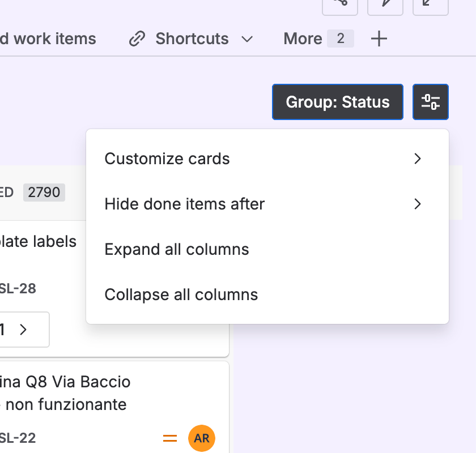Select Expand all columns

(177, 249)
